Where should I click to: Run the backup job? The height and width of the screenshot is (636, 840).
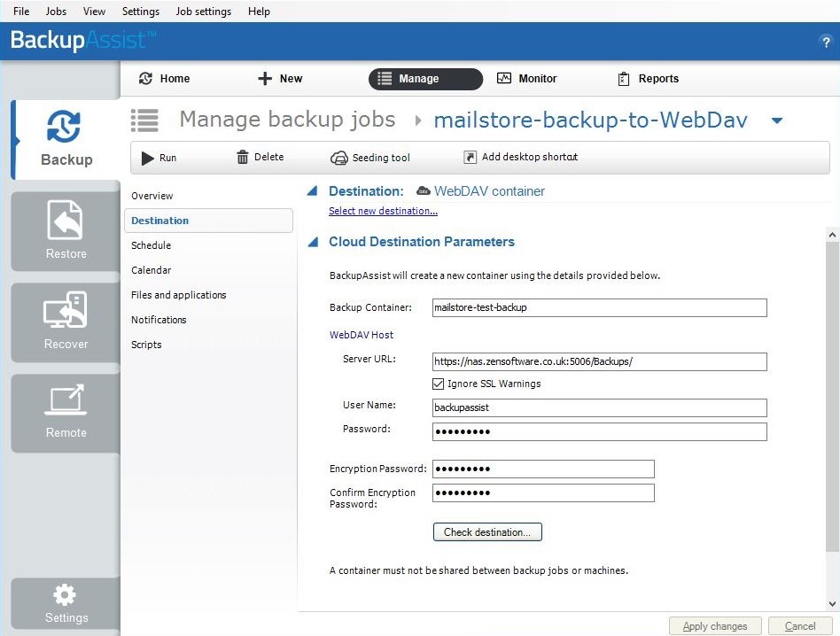click(159, 158)
